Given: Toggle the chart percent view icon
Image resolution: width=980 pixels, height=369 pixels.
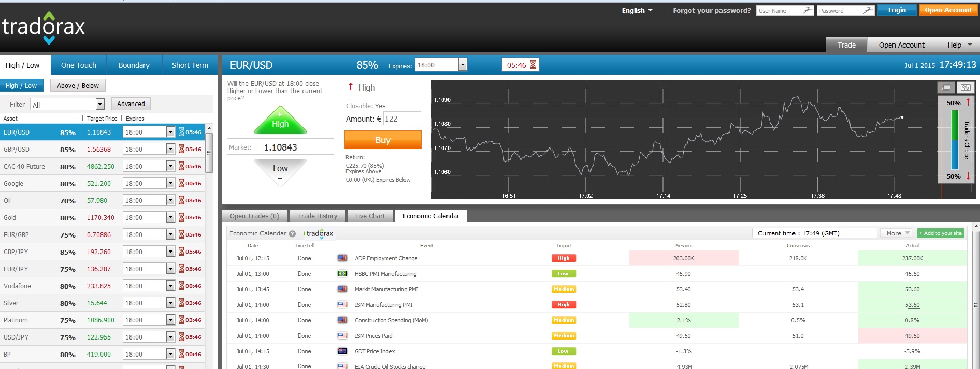Looking at the screenshot, I should point(965,87).
